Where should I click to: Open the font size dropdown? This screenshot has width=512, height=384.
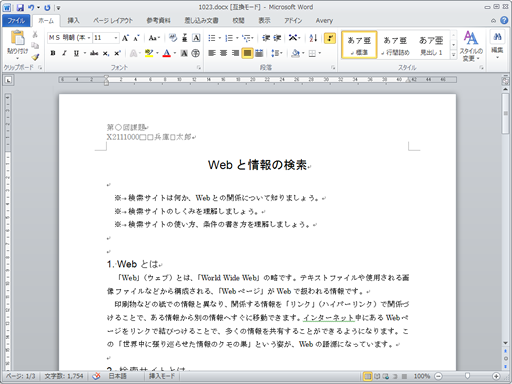(x=116, y=38)
